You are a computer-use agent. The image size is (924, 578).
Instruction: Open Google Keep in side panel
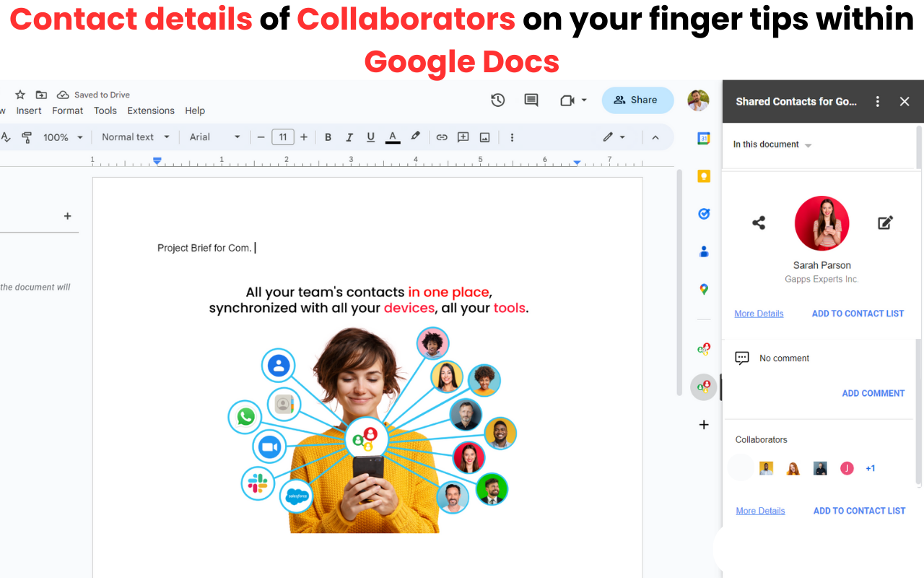[704, 176]
